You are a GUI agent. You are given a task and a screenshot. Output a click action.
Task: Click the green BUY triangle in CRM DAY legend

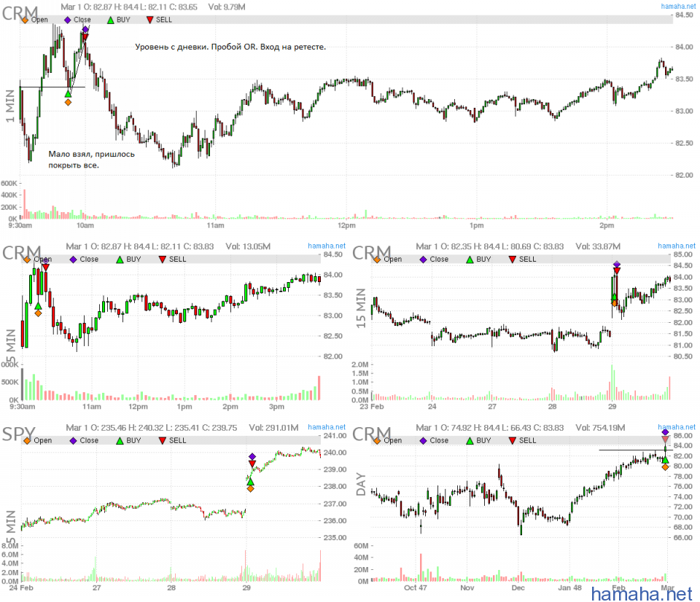(470, 440)
